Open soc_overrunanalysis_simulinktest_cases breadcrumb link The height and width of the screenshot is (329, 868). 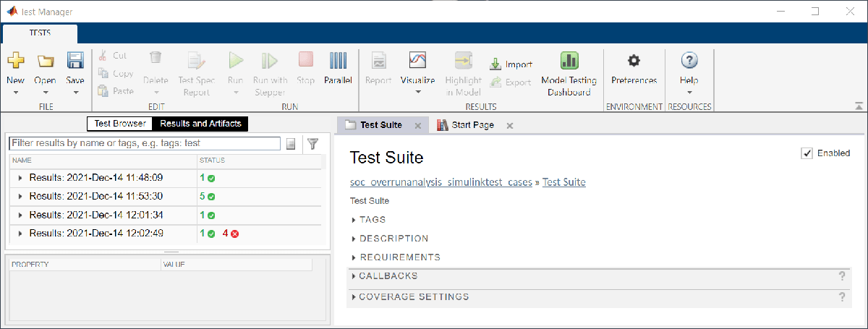click(441, 182)
